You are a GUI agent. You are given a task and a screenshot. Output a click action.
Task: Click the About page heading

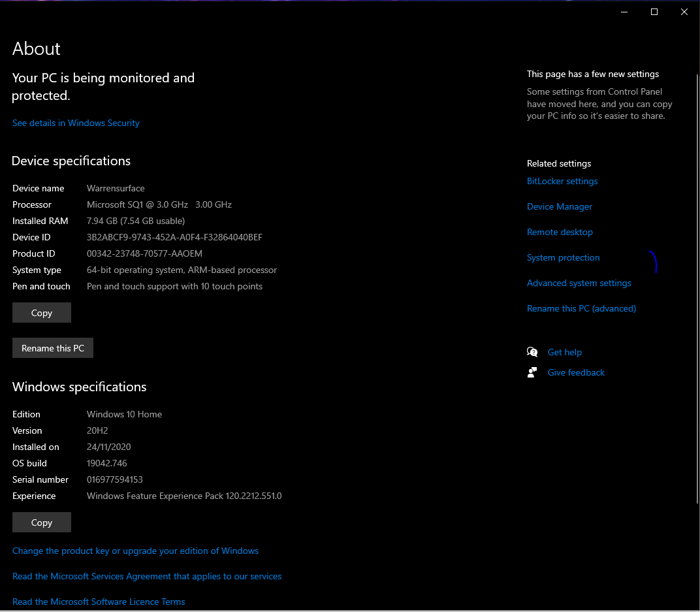(36, 48)
